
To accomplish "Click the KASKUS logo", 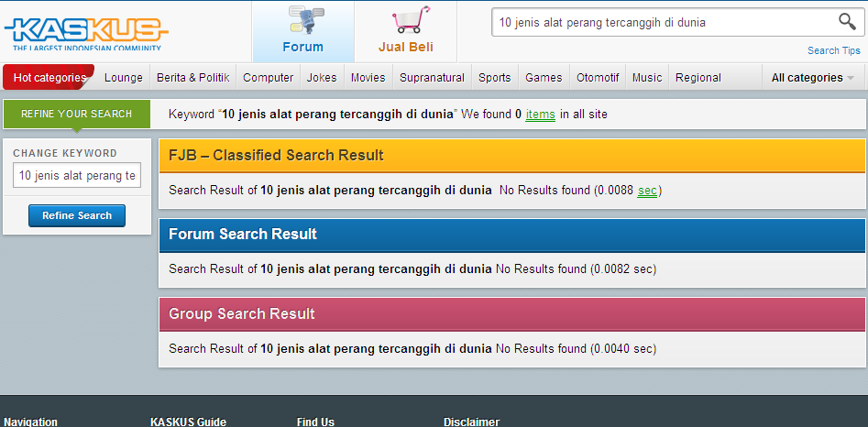I will [x=86, y=33].
